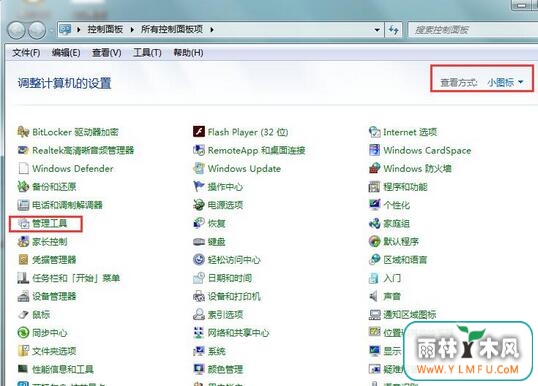Viewport: 538px width, 386px height.
Task: Click the 颜色管理 icon
Action: click(199, 369)
